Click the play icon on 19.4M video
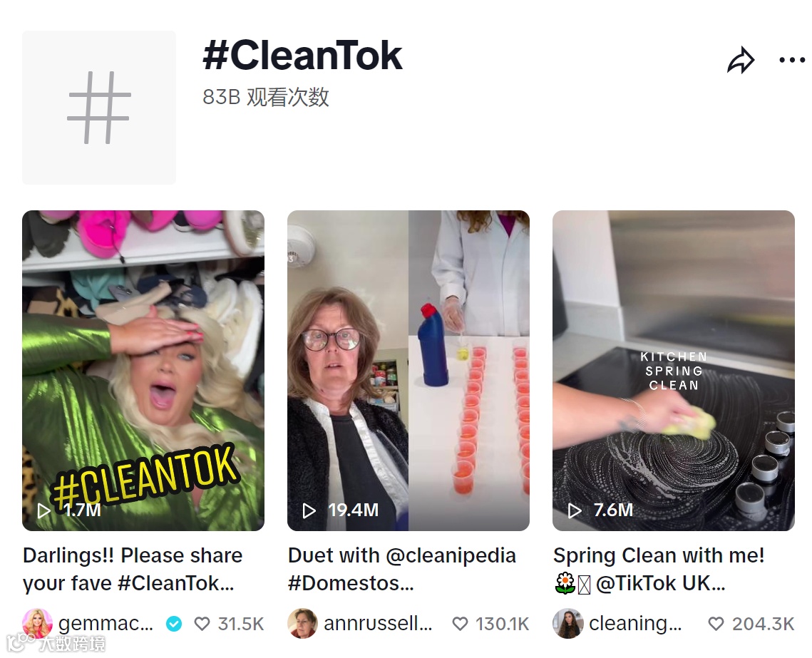This screenshot has height=658, width=812. click(x=309, y=510)
